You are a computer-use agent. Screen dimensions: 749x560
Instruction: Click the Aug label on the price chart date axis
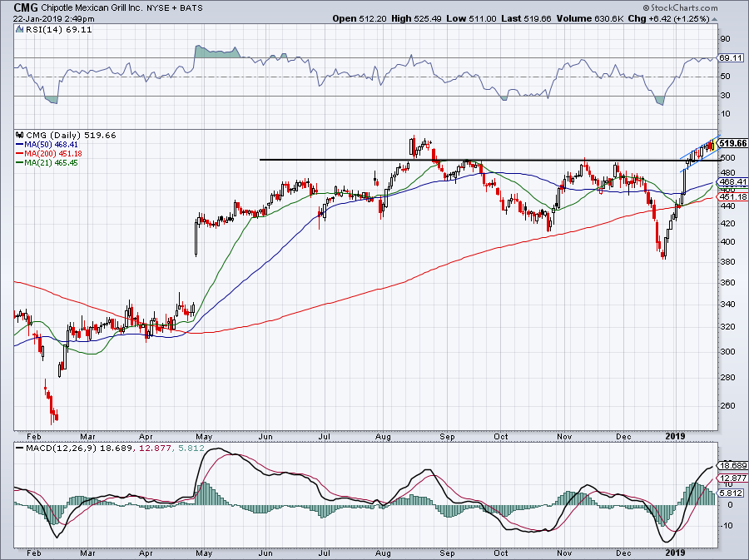[x=383, y=436]
